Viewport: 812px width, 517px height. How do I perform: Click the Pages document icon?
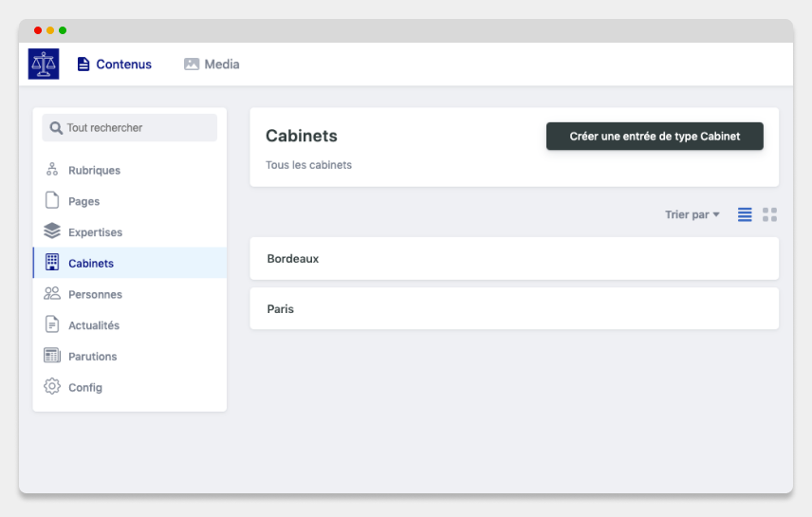(52, 201)
